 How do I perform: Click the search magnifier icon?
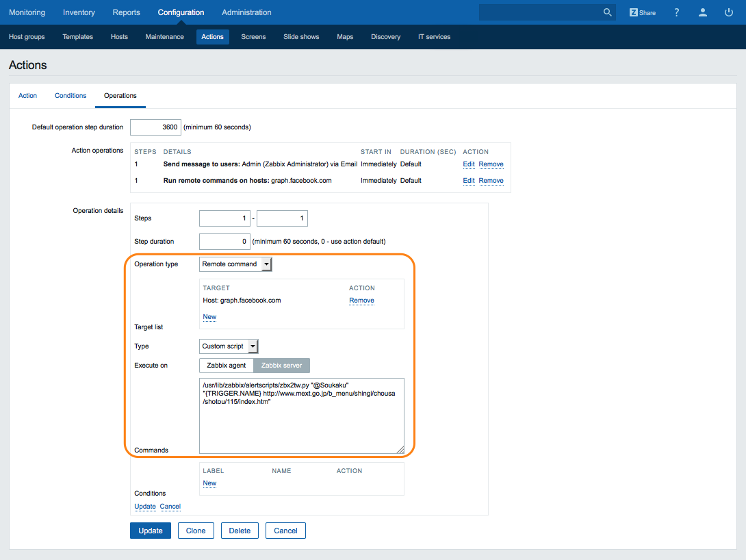607,12
